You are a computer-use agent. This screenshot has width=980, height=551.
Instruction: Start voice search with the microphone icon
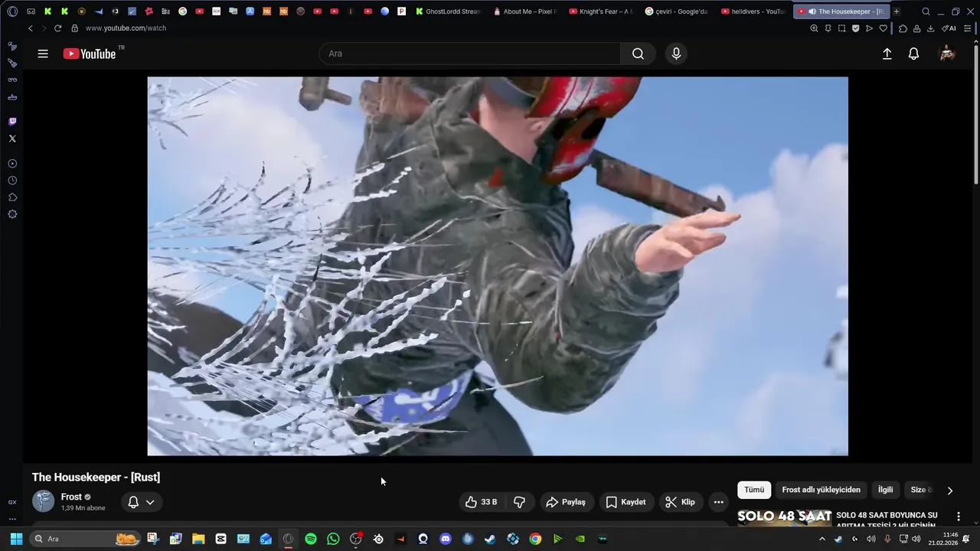676,54
